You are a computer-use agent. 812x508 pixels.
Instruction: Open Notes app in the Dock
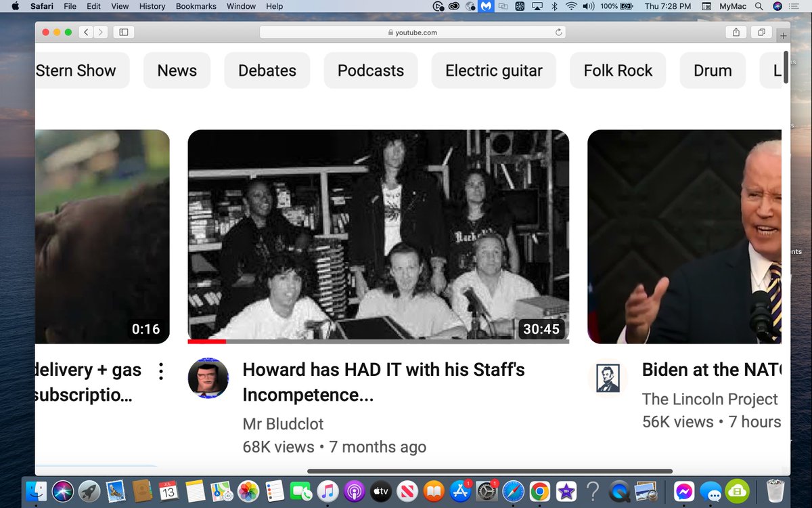click(195, 490)
